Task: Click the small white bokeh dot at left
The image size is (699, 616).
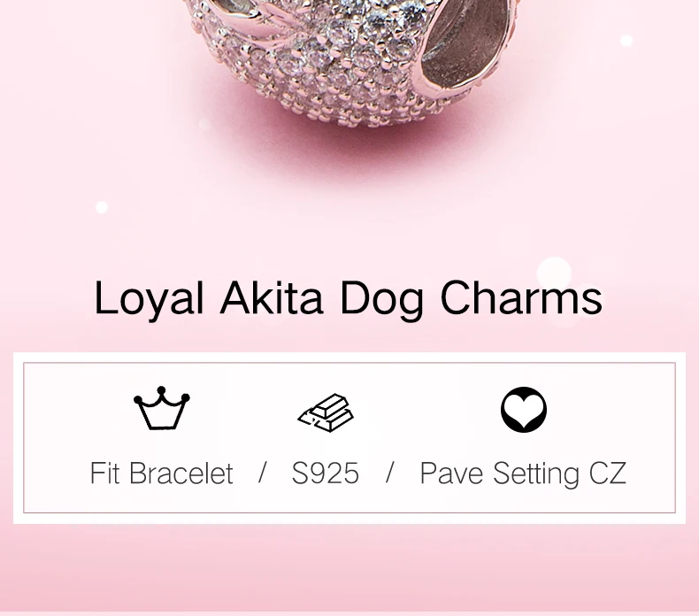Action: pos(102,207)
